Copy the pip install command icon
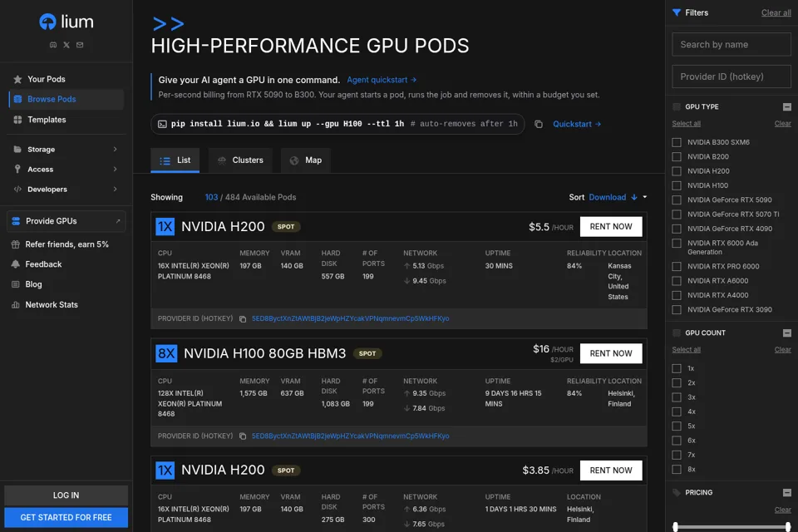The image size is (798, 532). pos(539,124)
